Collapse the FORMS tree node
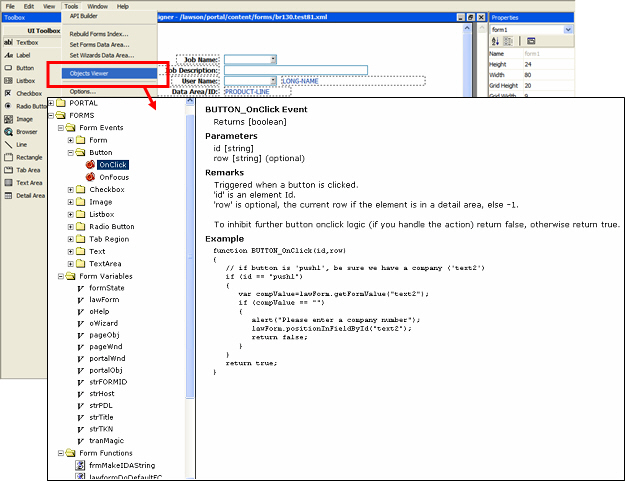The image size is (626, 483). tap(51, 115)
